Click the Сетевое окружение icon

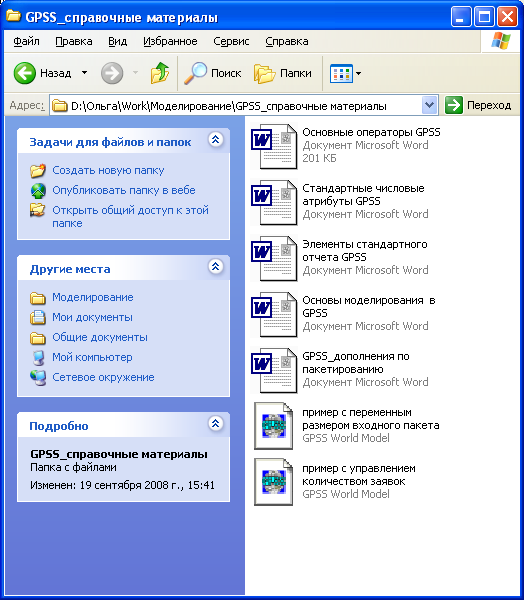tap(38, 377)
